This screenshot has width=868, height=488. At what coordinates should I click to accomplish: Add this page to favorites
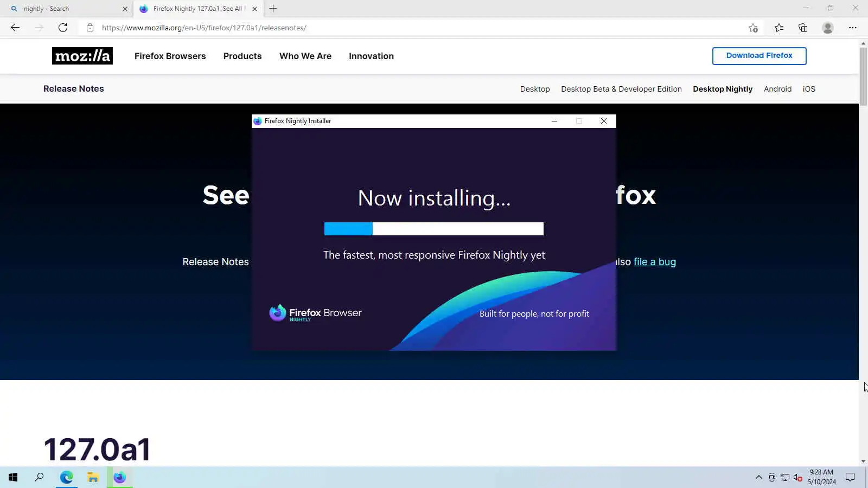click(x=753, y=28)
